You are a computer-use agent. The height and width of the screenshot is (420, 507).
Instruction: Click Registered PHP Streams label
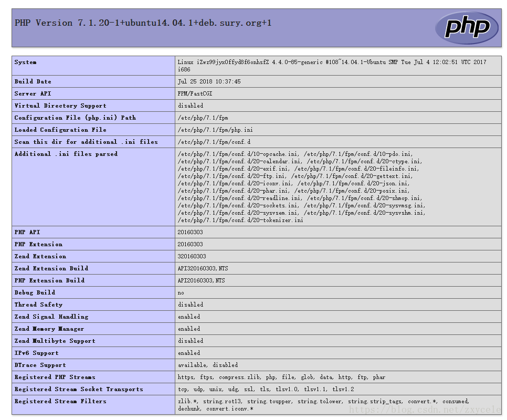click(55, 377)
